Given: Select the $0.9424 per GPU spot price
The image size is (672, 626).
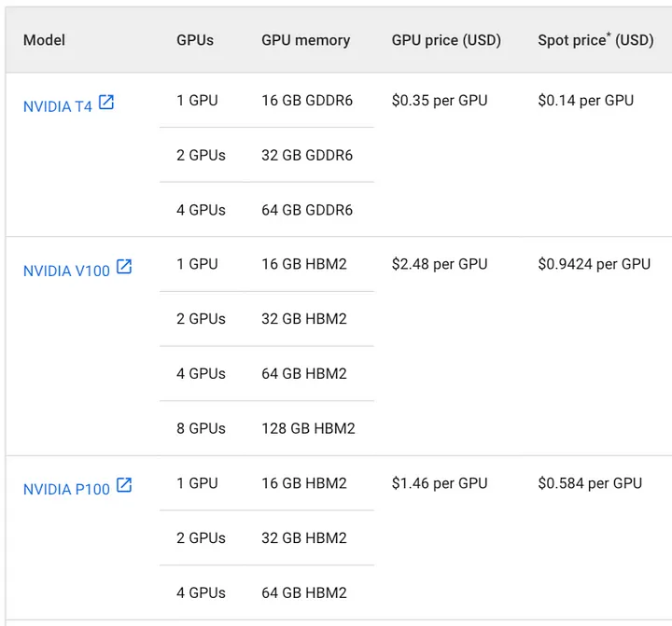Looking at the screenshot, I should click(x=595, y=264).
